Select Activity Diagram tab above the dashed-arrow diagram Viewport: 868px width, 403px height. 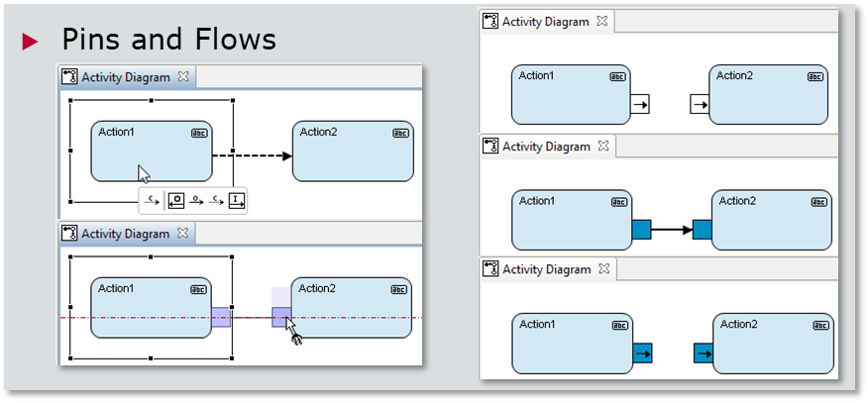[x=125, y=77]
